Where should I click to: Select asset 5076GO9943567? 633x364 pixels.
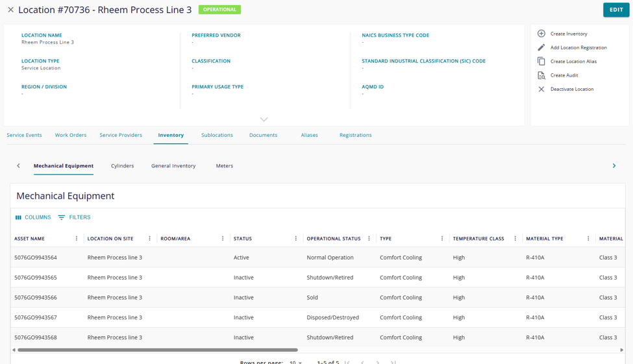36,317
